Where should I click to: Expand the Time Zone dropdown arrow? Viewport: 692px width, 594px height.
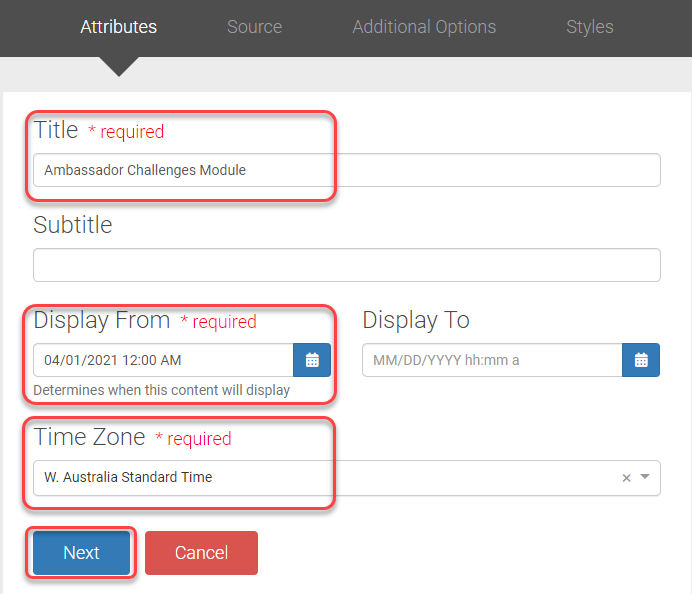pyautogui.click(x=645, y=477)
